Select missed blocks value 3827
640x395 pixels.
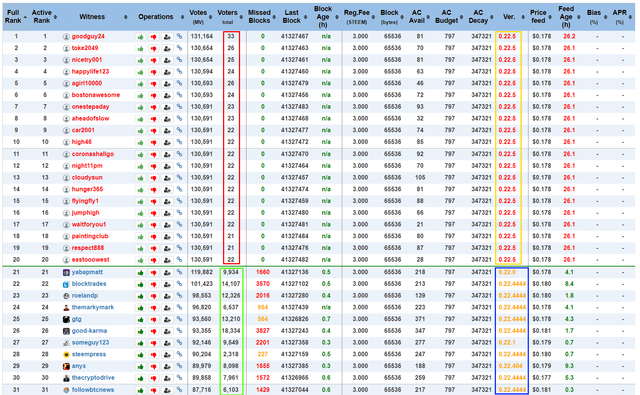[x=263, y=331]
